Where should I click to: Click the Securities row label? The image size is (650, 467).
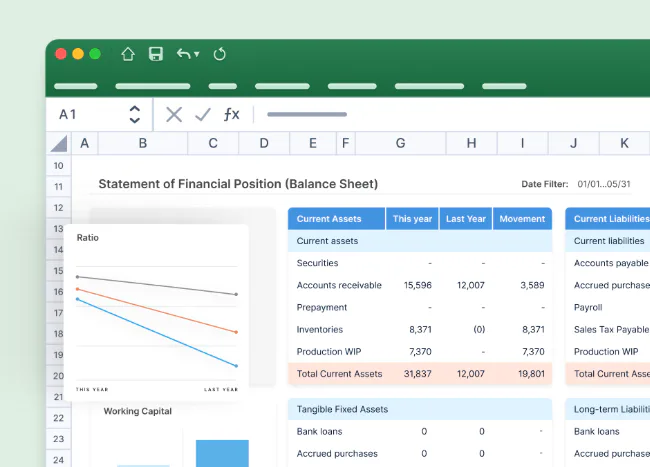(x=318, y=263)
